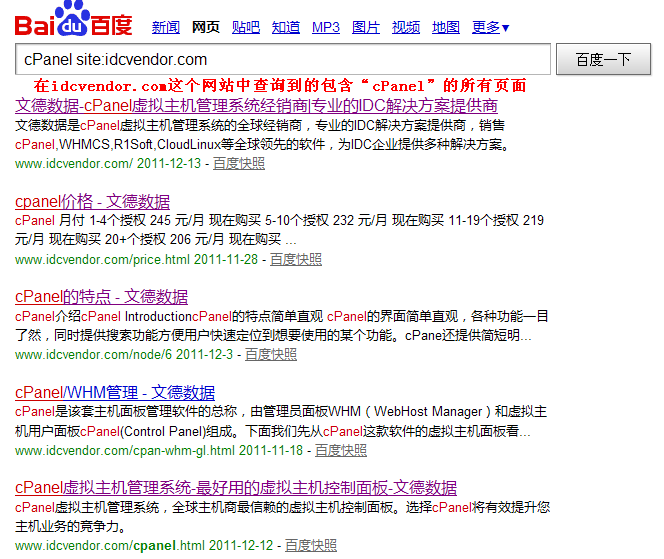Viewport: 664px width, 559px height.
Task: Open 百度快照 for www.idcvendor.com/ 2011-12-13
Action: click(x=239, y=163)
